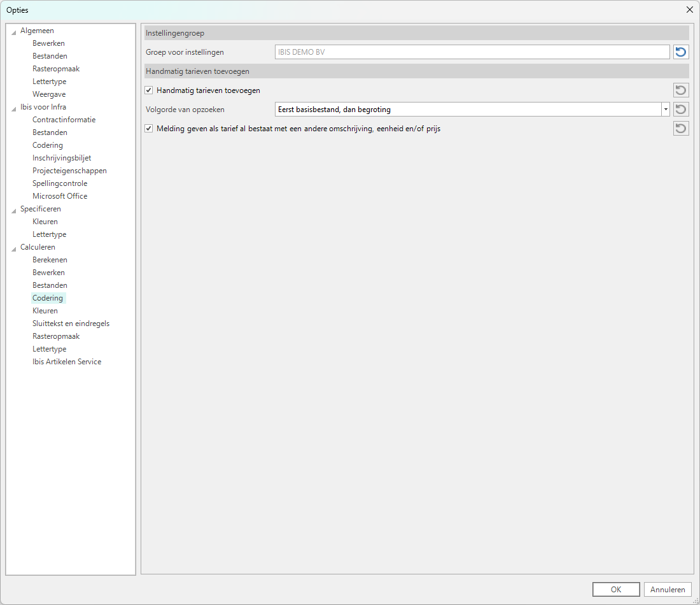This screenshot has width=700, height=605.
Task: Collapse the 'Ibis voor Infra' tree section
Action: click(14, 108)
